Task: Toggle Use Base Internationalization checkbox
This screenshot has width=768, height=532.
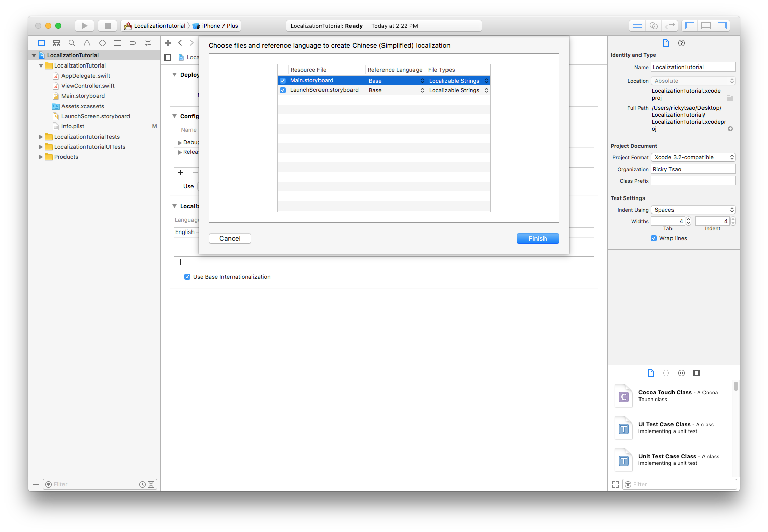Action: click(x=187, y=277)
